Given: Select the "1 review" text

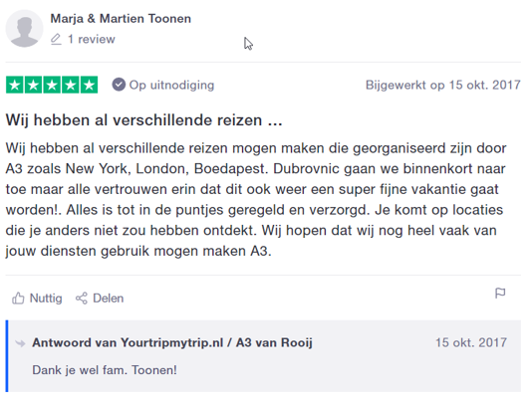Looking at the screenshot, I should (92, 40).
